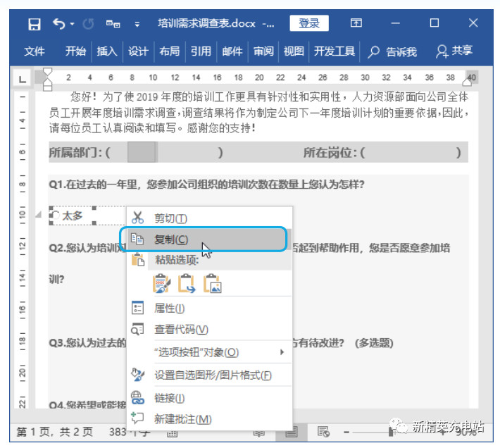500x448 pixels.
Task: Choose 查看代码(V) menu entry
Action: 209,329
